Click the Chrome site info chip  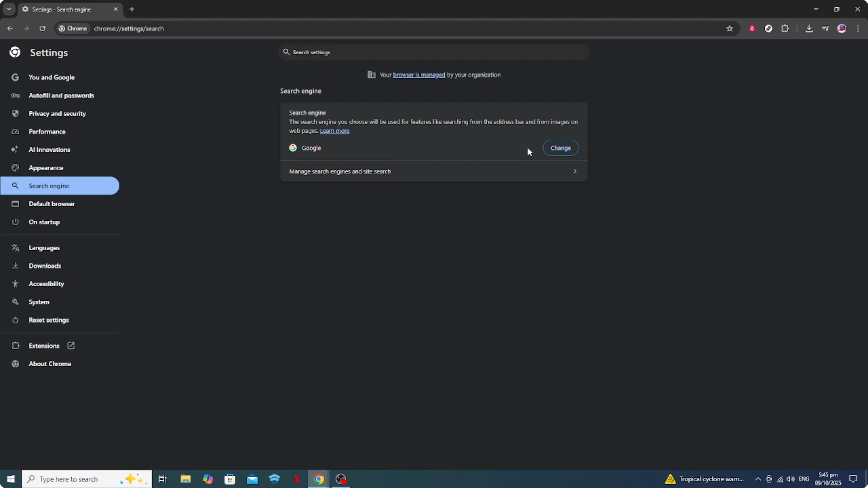(x=73, y=29)
